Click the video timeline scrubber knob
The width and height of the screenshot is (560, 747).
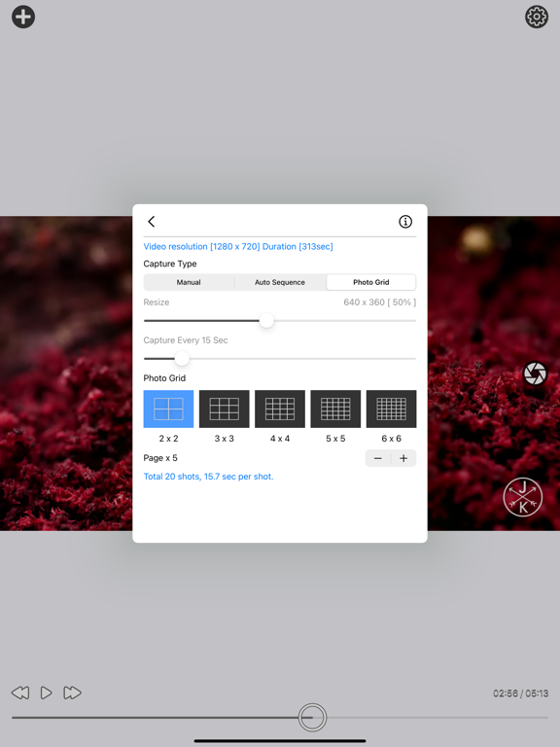click(312, 717)
